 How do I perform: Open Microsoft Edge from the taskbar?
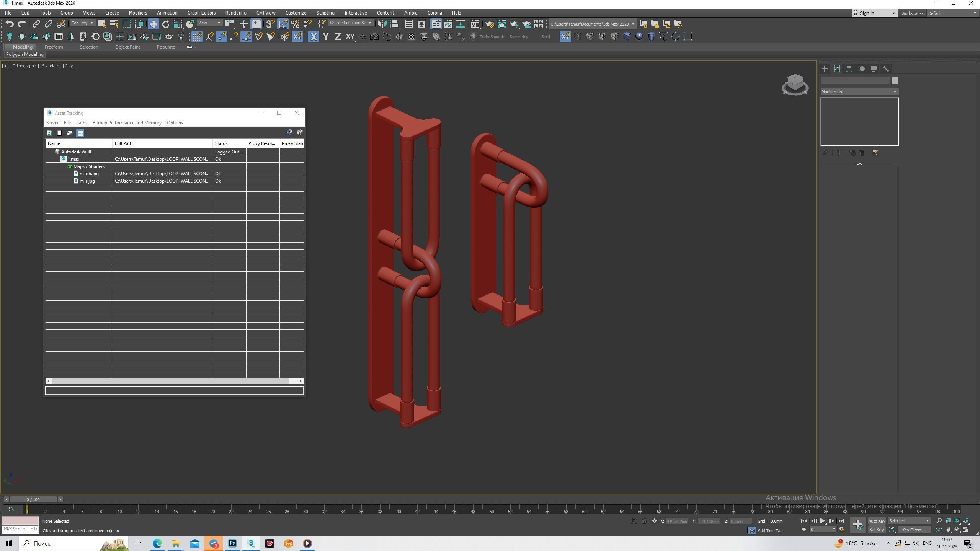[157, 543]
